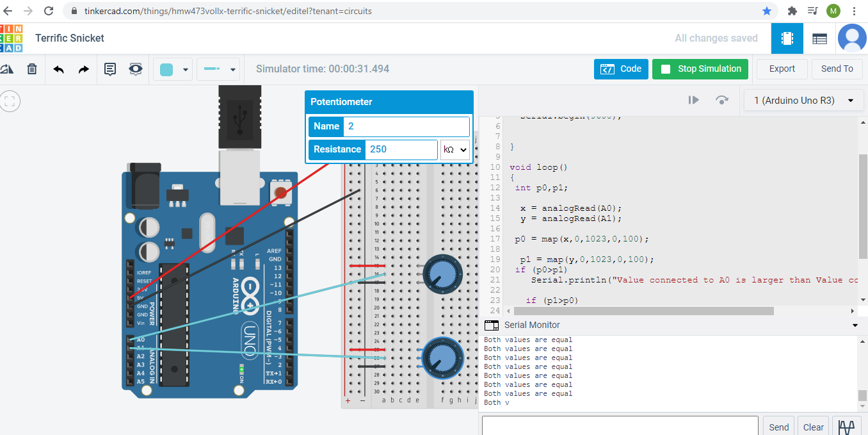The height and width of the screenshot is (435, 868).
Task: Click the Arduino USB cable connector
Action: pyautogui.click(x=240, y=117)
